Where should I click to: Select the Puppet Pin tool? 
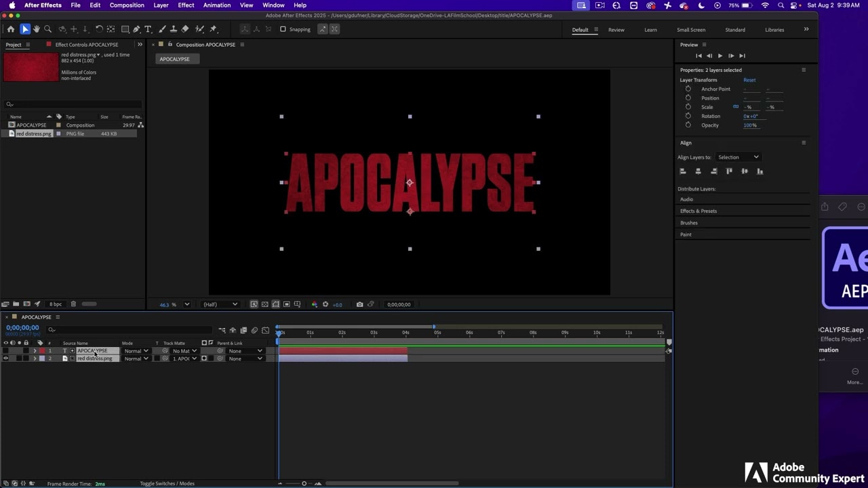pyautogui.click(x=213, y=29)
